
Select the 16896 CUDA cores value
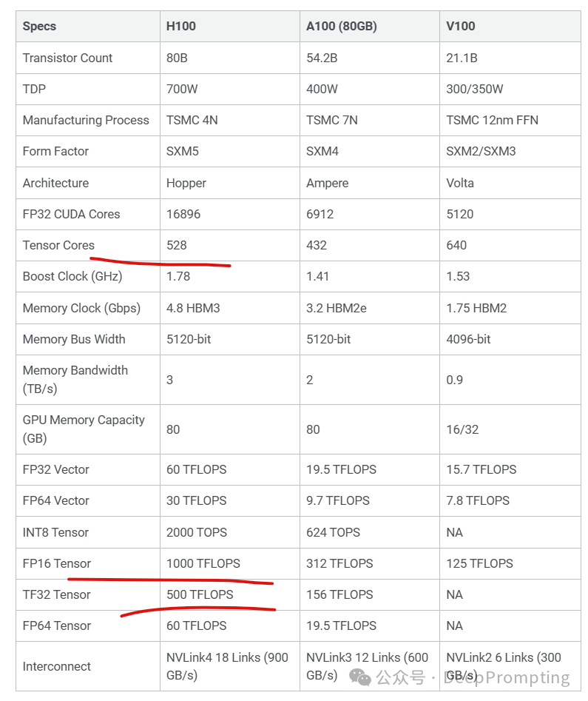pyautogui.click(x=183, y=214)
